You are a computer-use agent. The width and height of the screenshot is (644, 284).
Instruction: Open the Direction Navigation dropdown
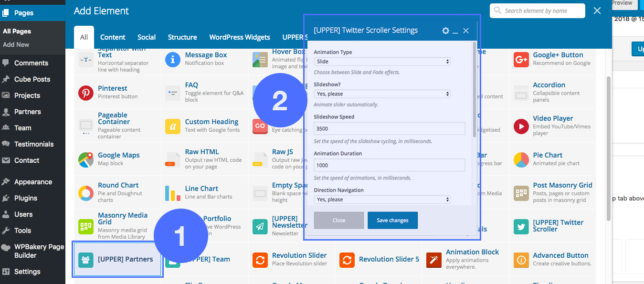[382, 200]
